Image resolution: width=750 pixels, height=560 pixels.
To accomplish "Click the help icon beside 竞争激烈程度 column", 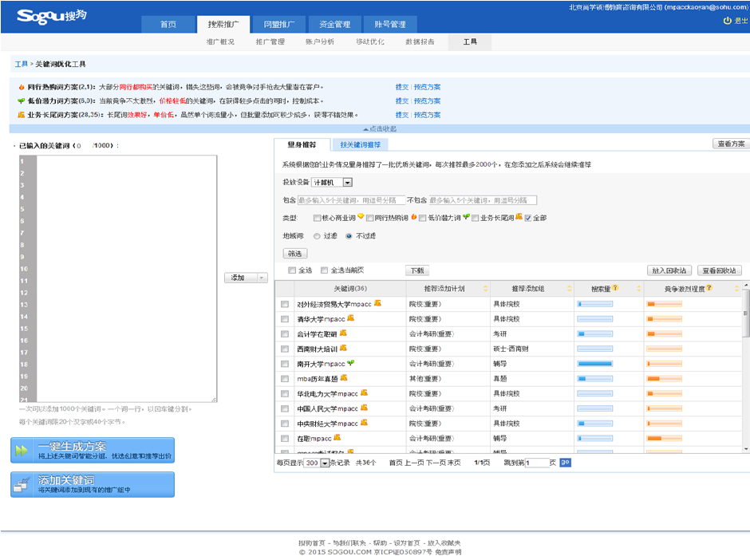I will [x=709, y=288].
